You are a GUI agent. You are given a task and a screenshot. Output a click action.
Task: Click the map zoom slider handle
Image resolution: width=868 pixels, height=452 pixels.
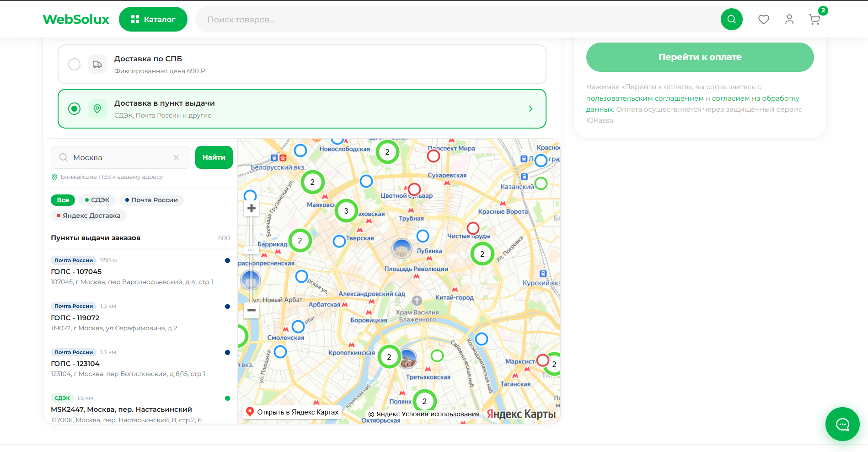point(252,250)
